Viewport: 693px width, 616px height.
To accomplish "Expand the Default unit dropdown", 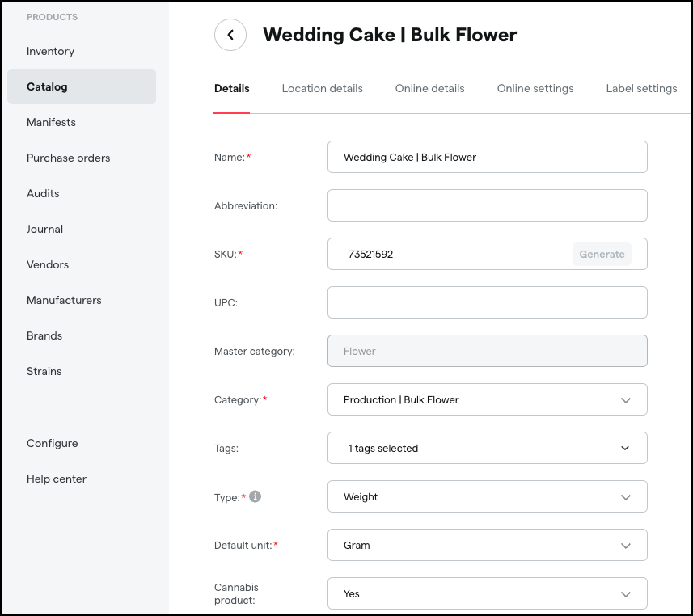I will [x=487, y=545].
